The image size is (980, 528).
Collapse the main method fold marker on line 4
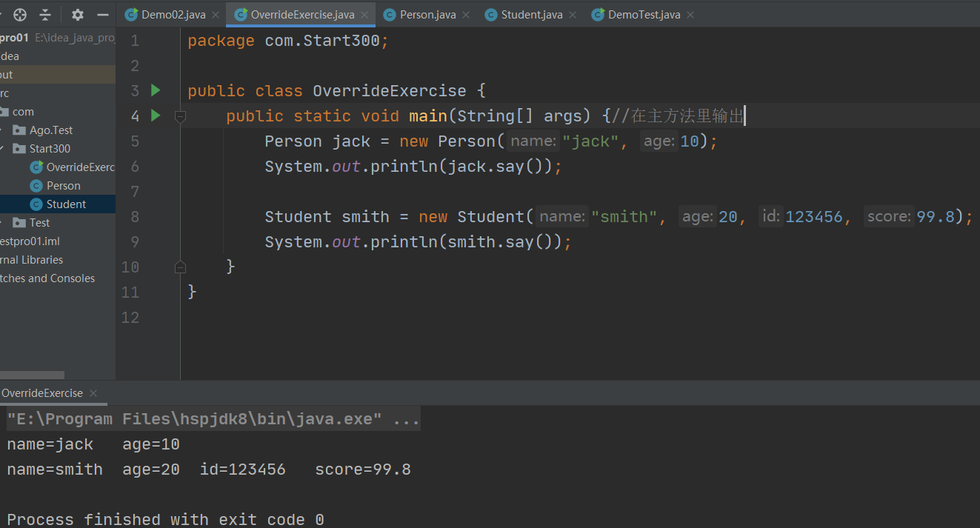coord(179,116)
